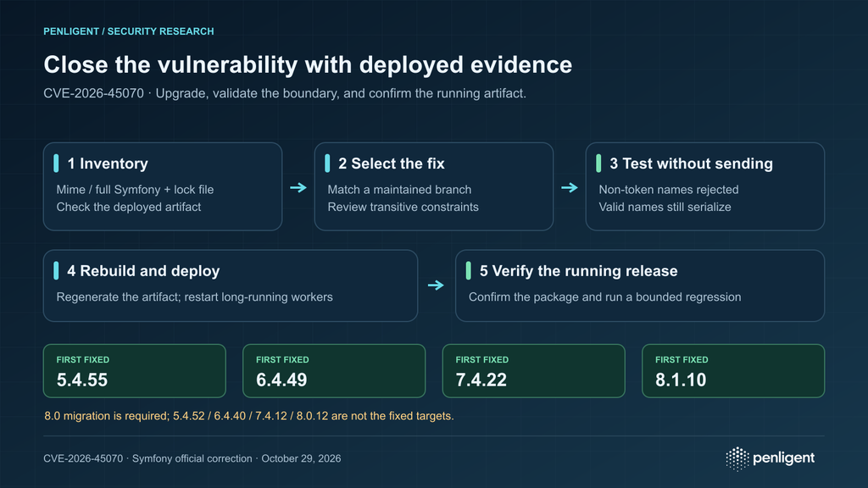Click FIRST FIXED label above 7.4.22
Viewport: 868px width, 488px height.
coord(481,359)
